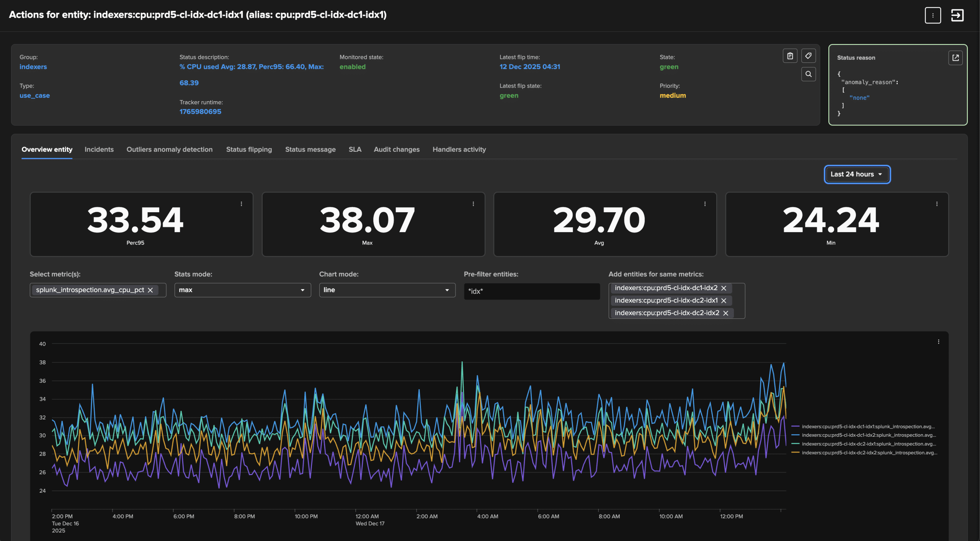Open the header kebab menu button
This screenshot has height=541, width=980.
coord(933,15)
